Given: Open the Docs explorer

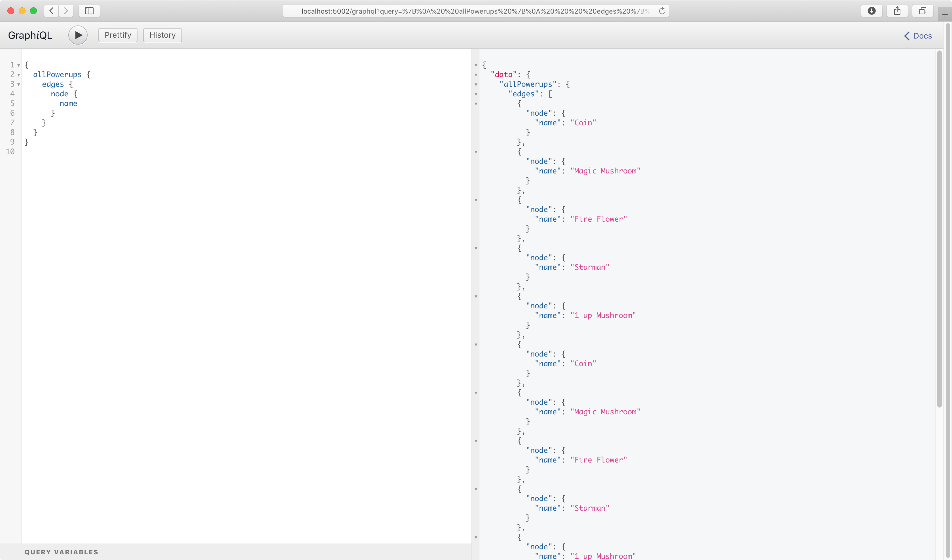Looking at the screenshot, I should click(918, 36).
